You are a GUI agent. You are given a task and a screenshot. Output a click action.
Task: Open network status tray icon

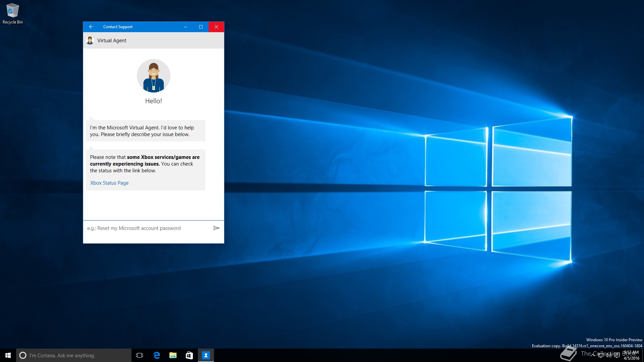pos(600,355)
